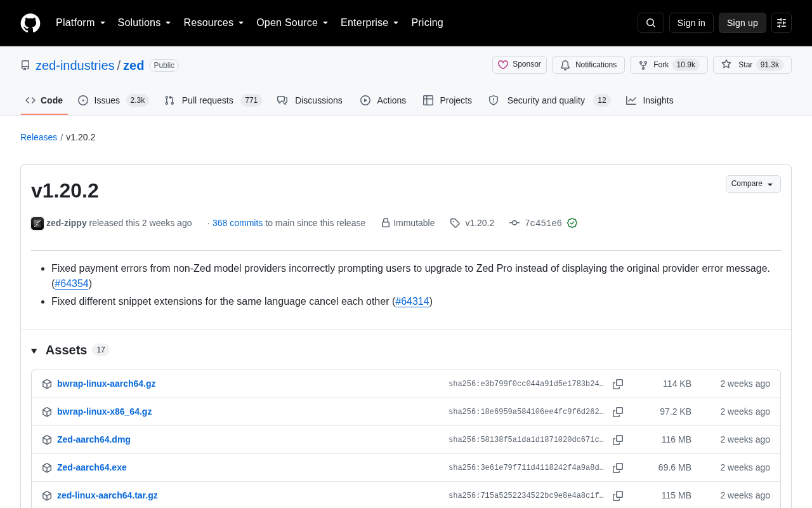Copy sha256 of Zed-aarch64.dmg
812x508 pixels.
[618, 440]
